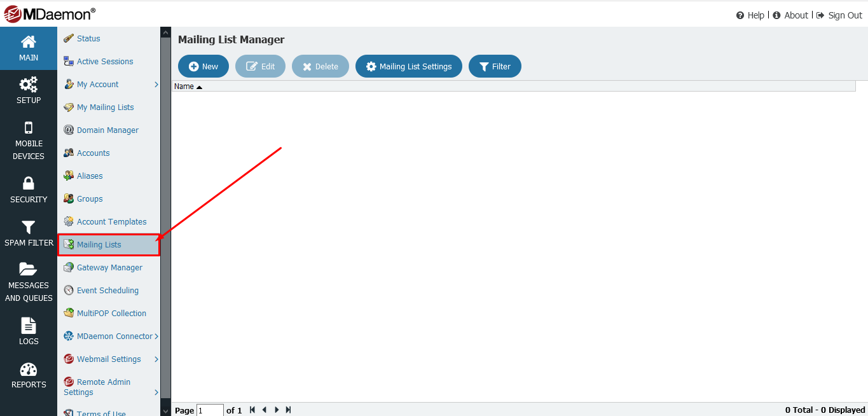Go to first page arrow

click(252, 410)
